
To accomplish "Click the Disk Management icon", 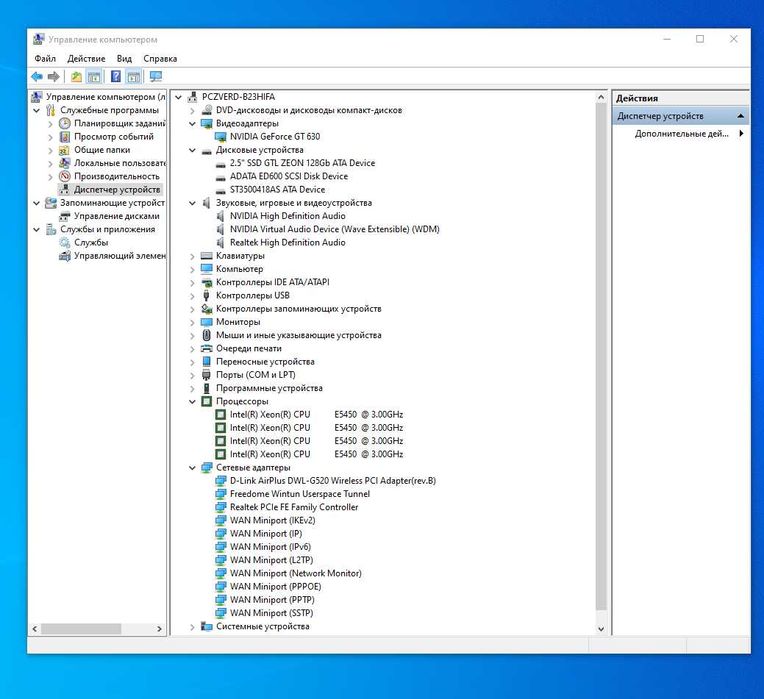I will tap(65, 216).
